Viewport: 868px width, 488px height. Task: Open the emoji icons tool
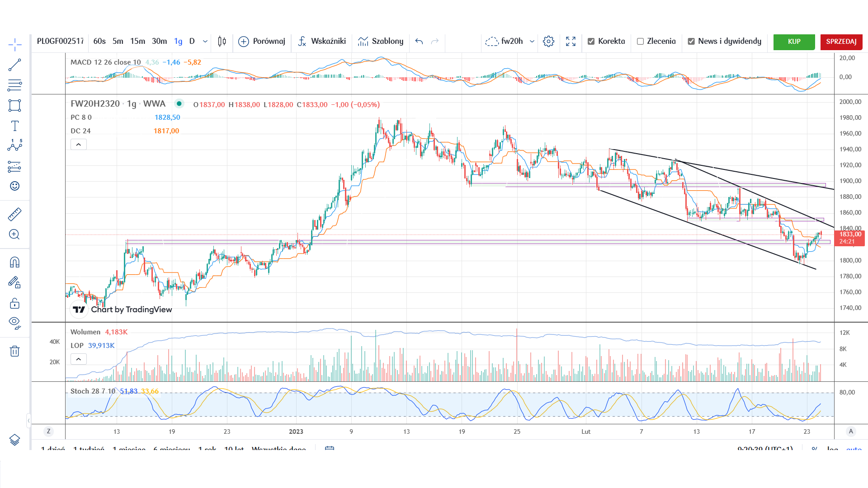tap(14, 186)
